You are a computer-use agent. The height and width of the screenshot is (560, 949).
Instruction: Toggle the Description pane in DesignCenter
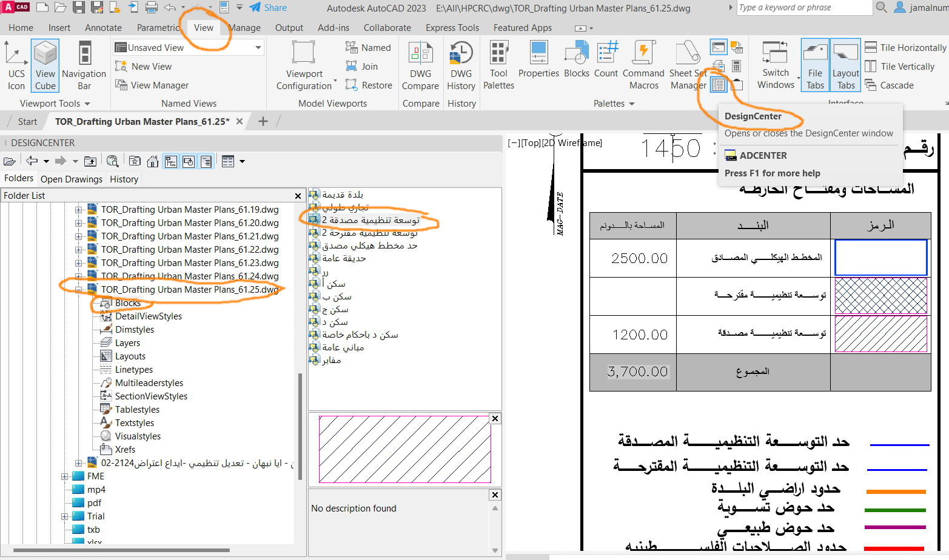click(207, 161)
